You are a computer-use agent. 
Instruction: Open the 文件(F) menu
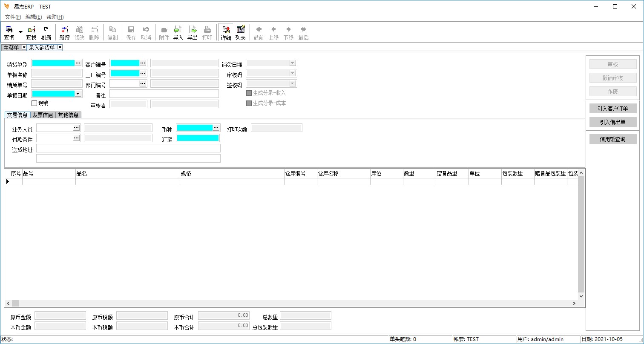[13, 17]
